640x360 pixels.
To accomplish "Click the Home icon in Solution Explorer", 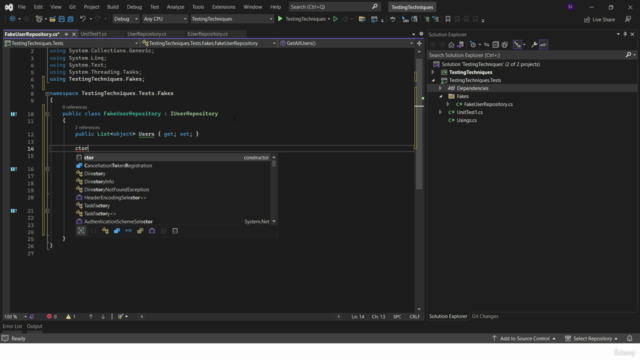I will (451, 45).
